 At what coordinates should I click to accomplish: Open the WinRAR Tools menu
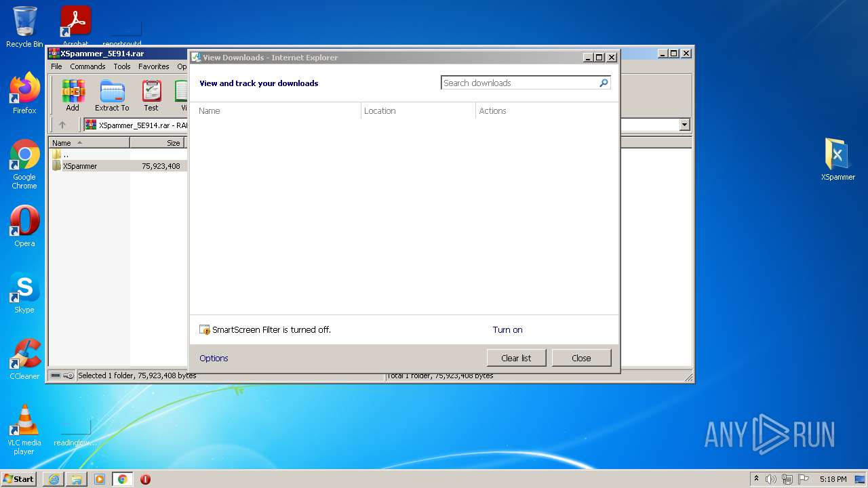(122, 66)
